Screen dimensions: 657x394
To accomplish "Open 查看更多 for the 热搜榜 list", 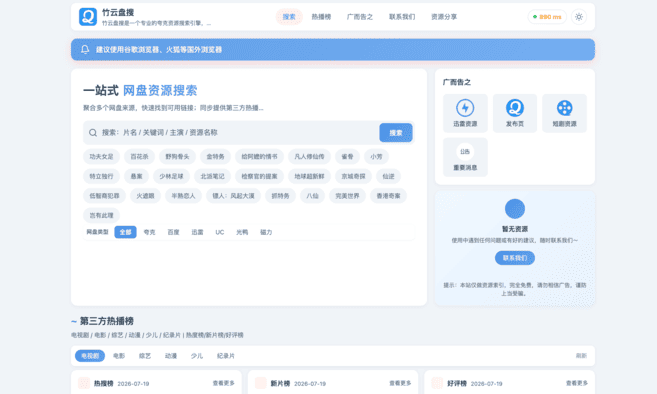I will tap(224, 383).
